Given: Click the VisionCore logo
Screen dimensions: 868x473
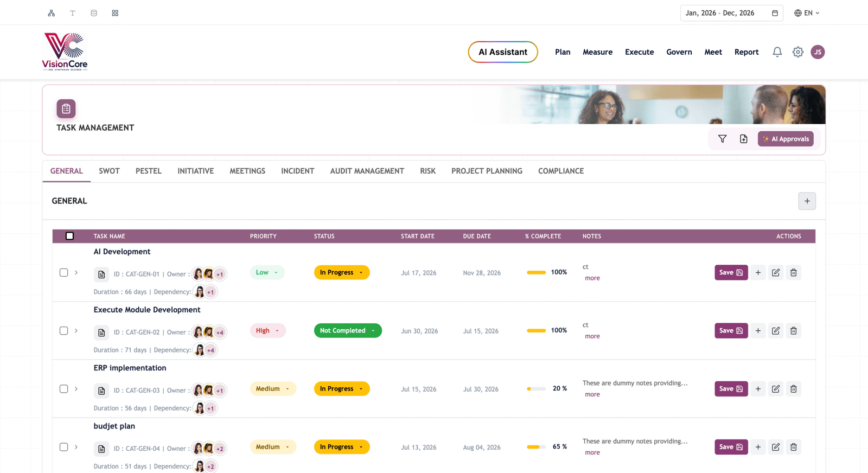Looking at the screenshot, I should pos(65,52).
